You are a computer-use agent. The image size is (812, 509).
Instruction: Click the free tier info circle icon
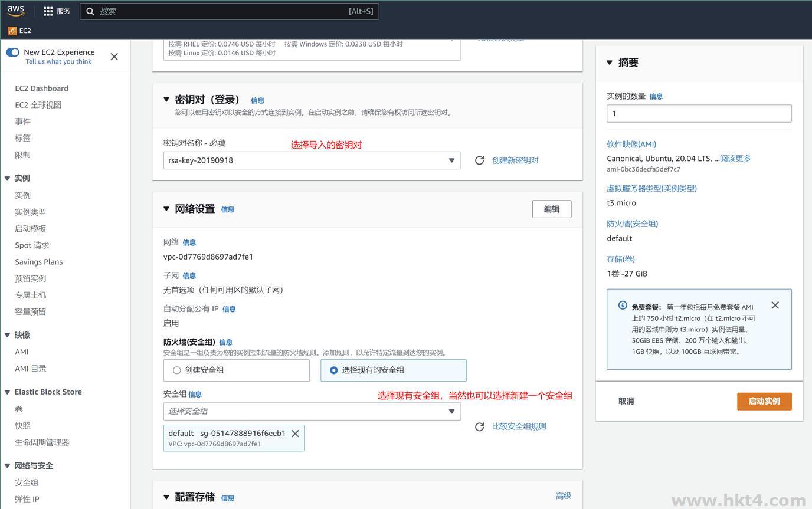(x=623, y=305)
